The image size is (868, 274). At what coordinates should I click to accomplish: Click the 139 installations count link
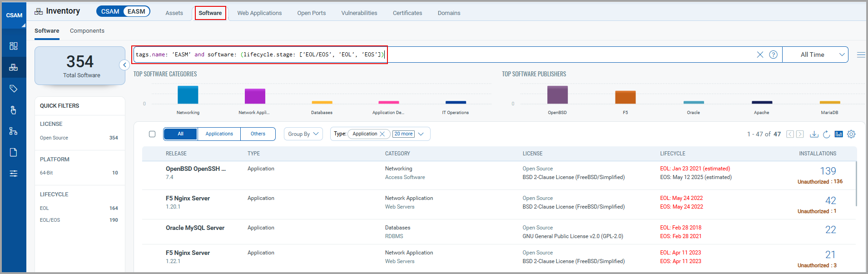click(x=828, y=171)
